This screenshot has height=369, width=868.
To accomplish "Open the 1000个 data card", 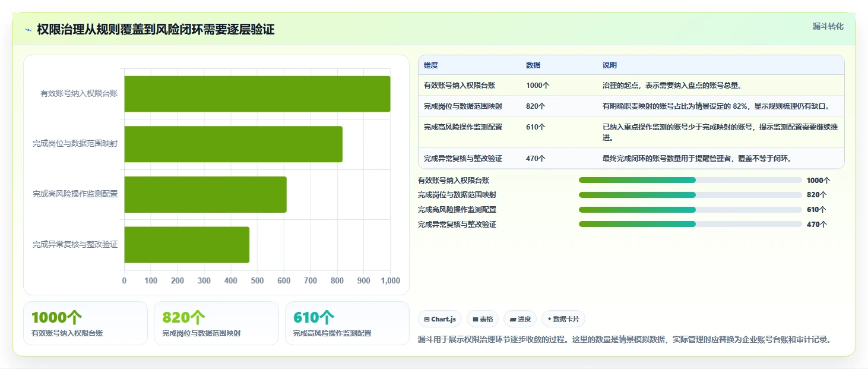I will point(85,323).
